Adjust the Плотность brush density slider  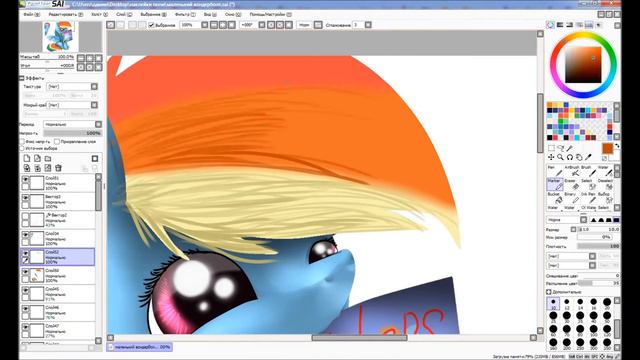tap(598, 246)
